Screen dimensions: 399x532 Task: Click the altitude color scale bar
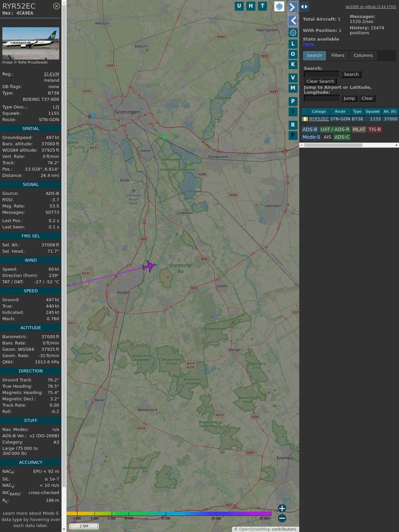point(169,514)
